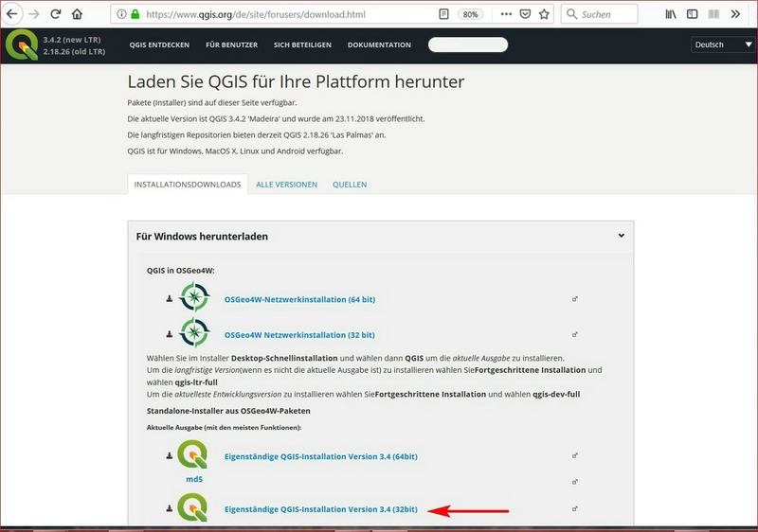Open the Firefox library icon
Image resolution: width=758 pixels, height=532 pixels.
[x=671, y=14]
